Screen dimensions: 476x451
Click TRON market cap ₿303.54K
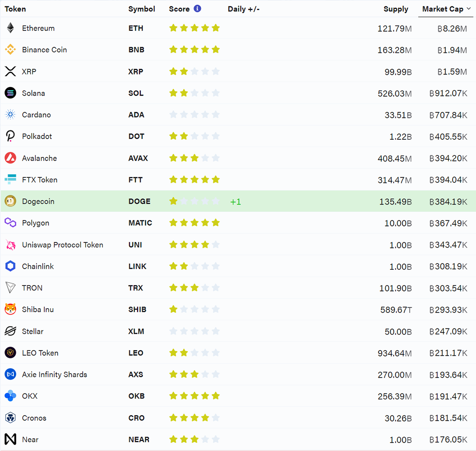click(x=449, y=288)
